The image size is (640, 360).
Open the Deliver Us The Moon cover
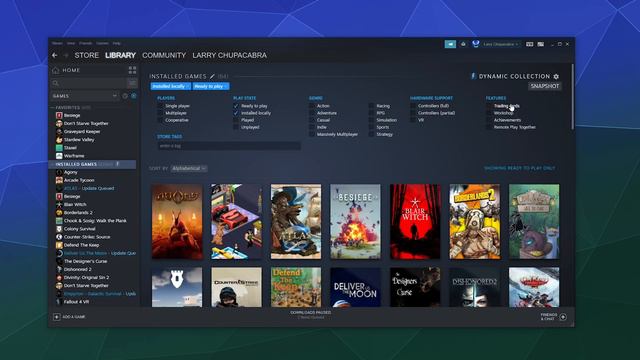coord(356,287)
